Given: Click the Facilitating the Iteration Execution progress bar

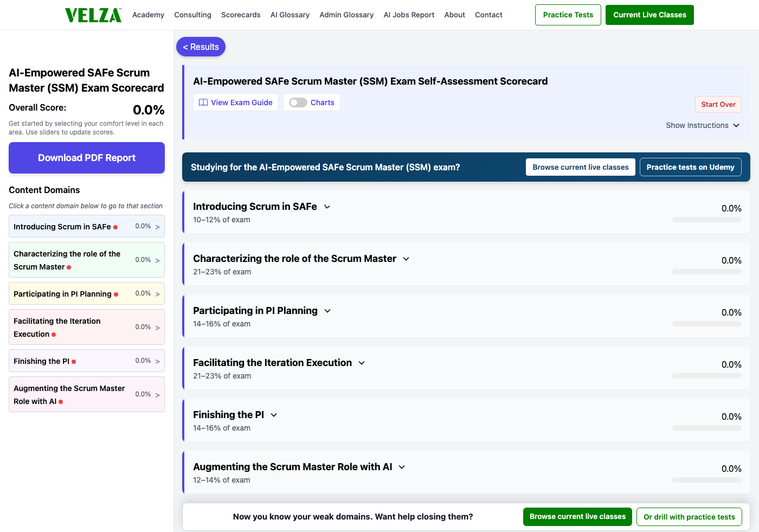Looking at the screenshot, I should (707, 376).
